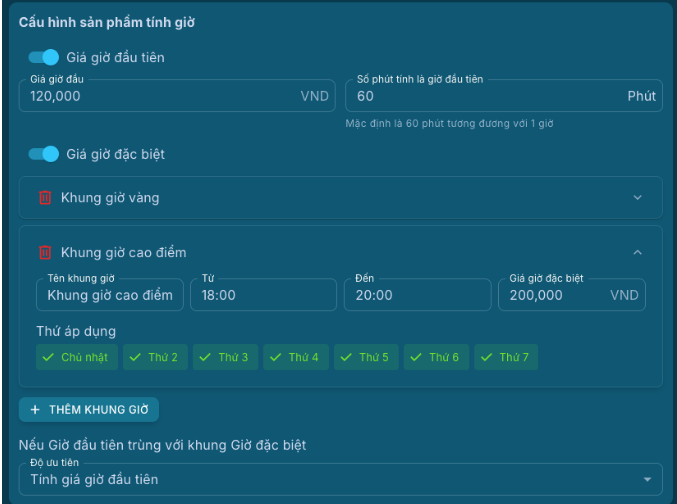Toggle the Thứ 3 day chip

pyautogui.click(x=224, y=357)
